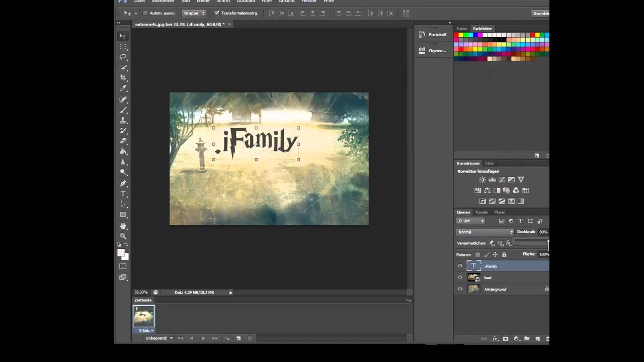Switch to the Kanäle tab
The width and height of the screenshot is (644, 362).
[481, 212]
